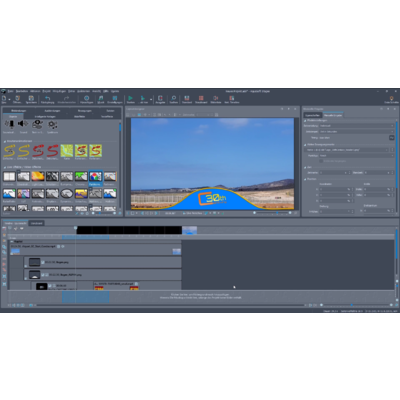Collapse the Position section in properties panel
Screen dimensions: 400x400
tap(305, 179)
